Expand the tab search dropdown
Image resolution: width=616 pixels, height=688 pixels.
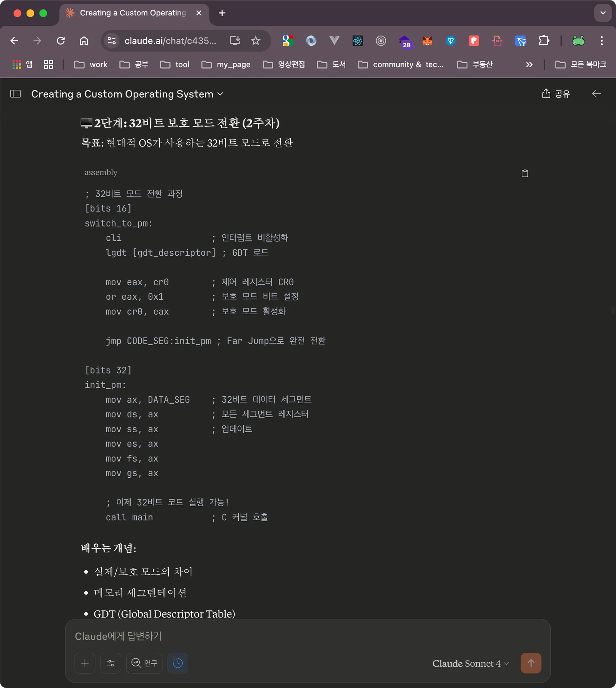(x=603, y=13)
